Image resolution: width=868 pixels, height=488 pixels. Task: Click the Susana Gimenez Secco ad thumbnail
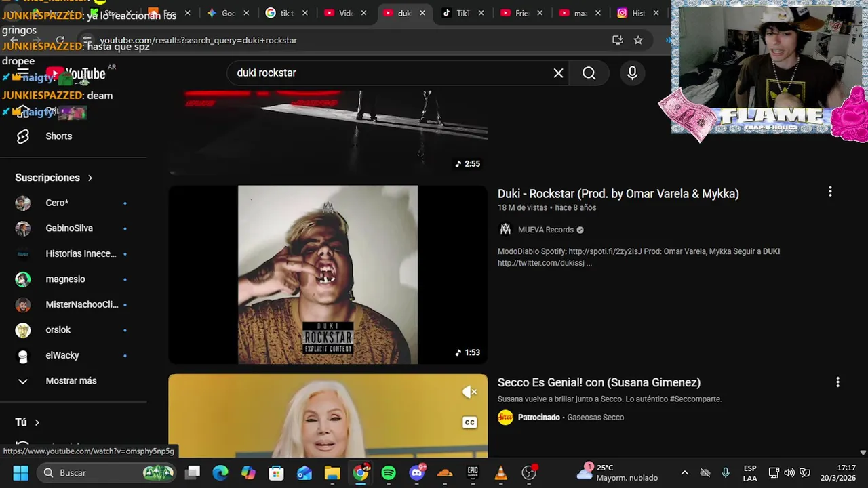pos(328,415)
